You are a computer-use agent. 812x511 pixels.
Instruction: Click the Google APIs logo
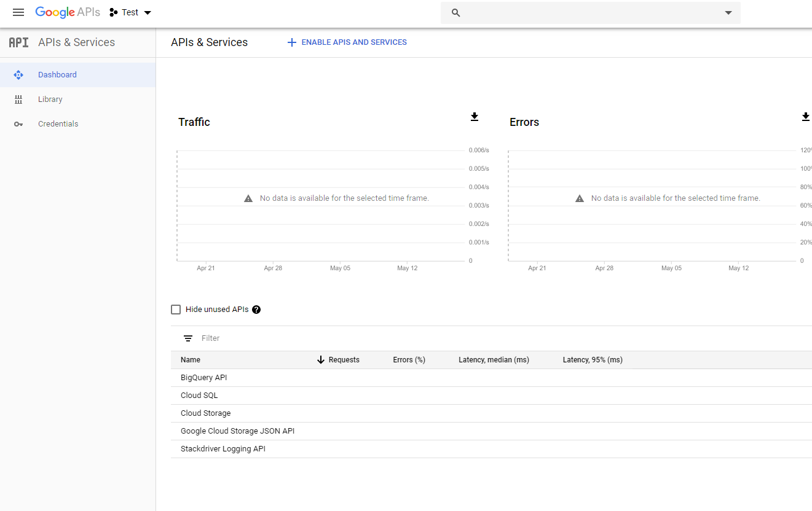tap(68, 12)
